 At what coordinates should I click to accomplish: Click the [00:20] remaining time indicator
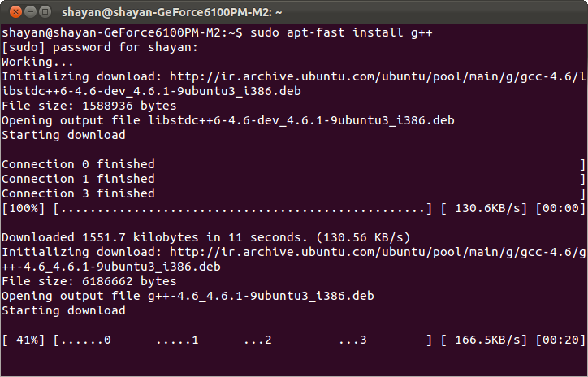click(560, 340)
